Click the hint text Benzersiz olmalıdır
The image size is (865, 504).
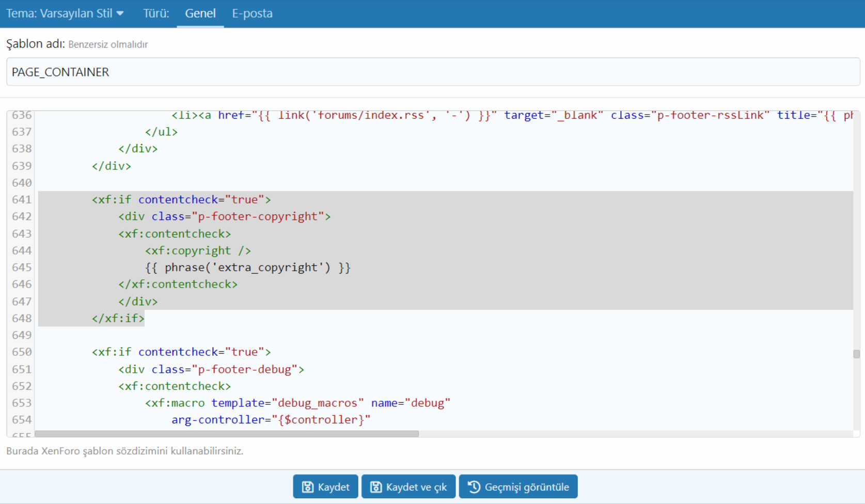108,44
